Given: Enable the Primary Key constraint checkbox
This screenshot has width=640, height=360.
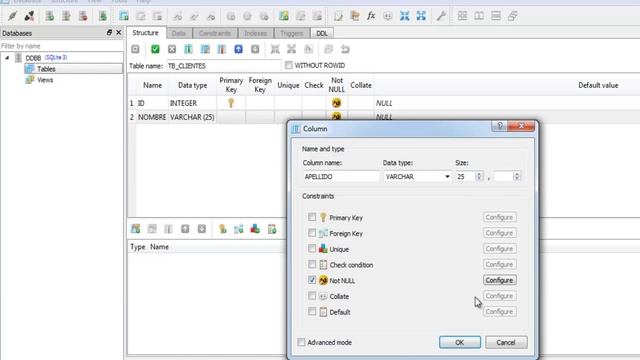Looking at the screenshot, I should [312, 217].
